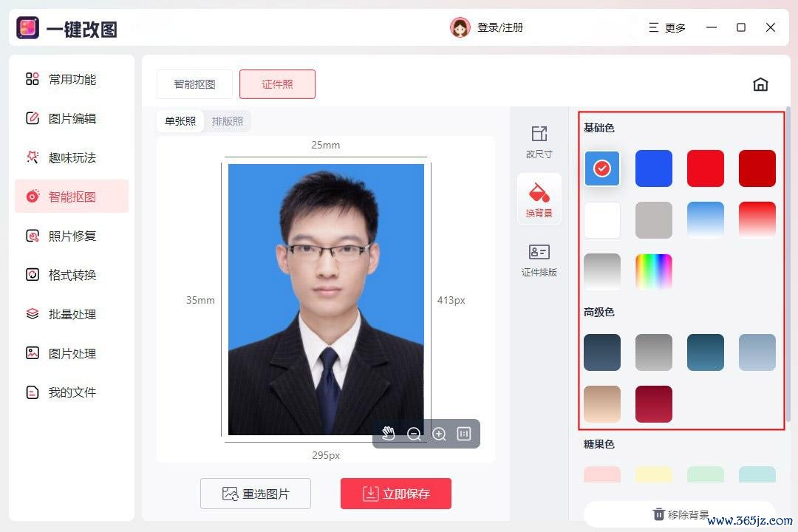Open the 证件排版 layout tool
The image size is (798, 532).
[x=539, y=260]
